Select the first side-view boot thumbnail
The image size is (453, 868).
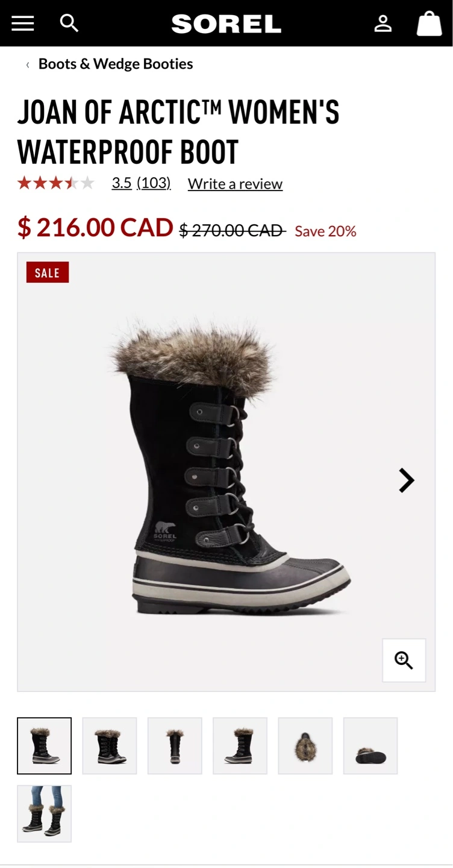click(44, 746)
